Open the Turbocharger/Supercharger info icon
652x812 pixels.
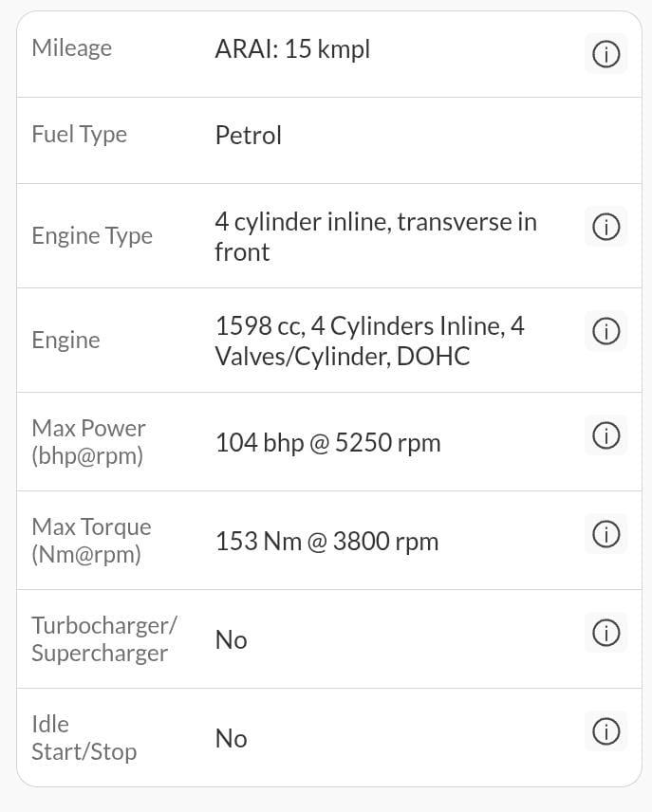(x=605, y=633)
